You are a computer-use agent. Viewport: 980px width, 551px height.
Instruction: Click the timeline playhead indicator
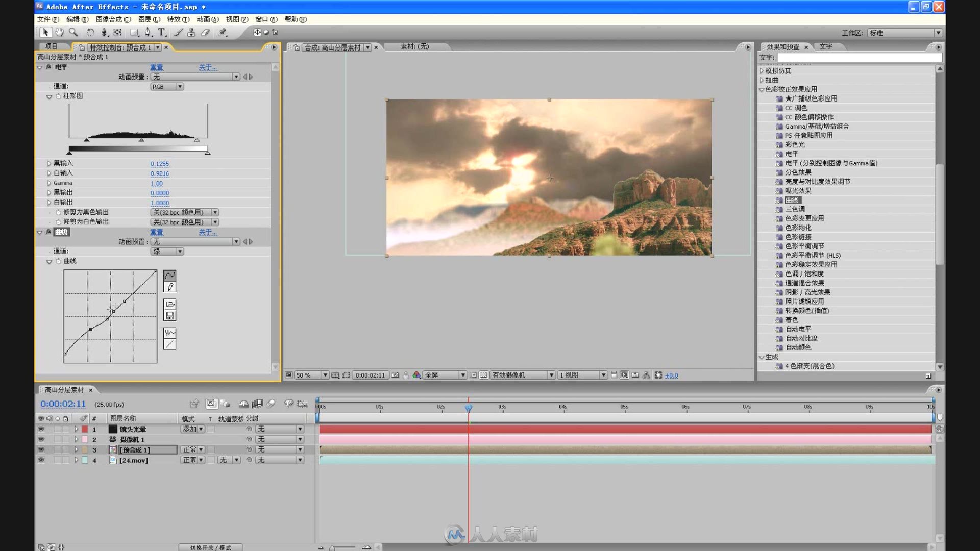point(469,408)
